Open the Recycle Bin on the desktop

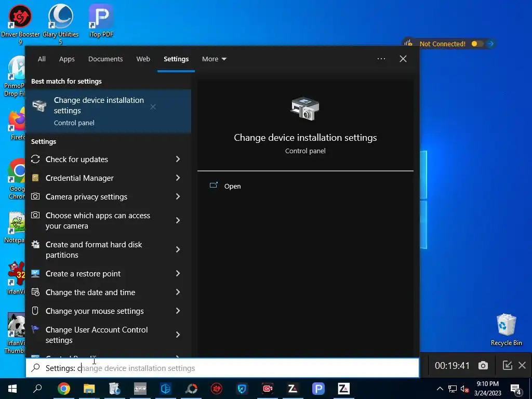[506, 329]
